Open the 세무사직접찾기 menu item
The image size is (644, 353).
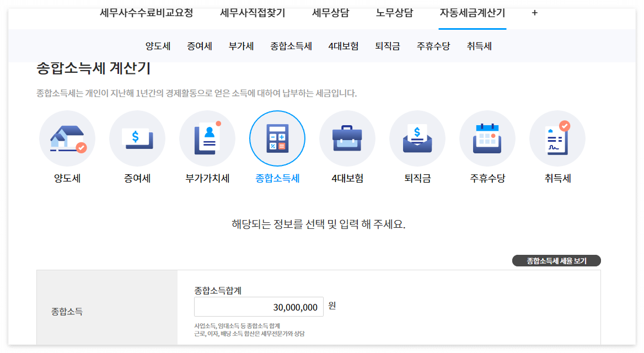pyautogui.click(x=251, y=12)
